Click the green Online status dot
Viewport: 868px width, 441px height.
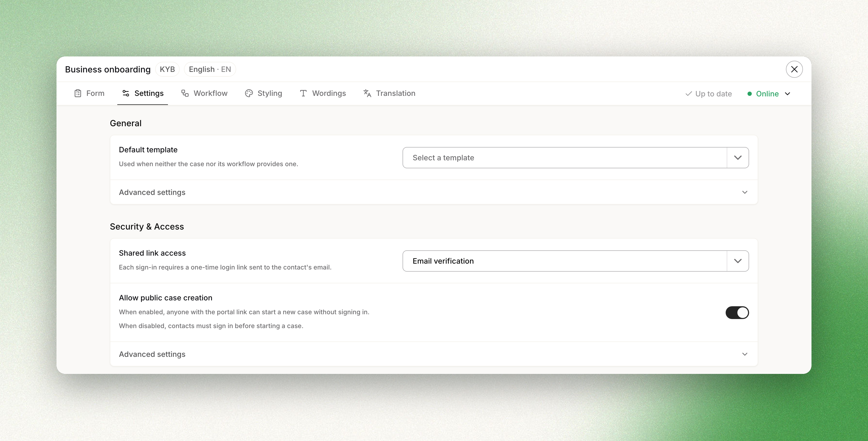click(749, 93)
